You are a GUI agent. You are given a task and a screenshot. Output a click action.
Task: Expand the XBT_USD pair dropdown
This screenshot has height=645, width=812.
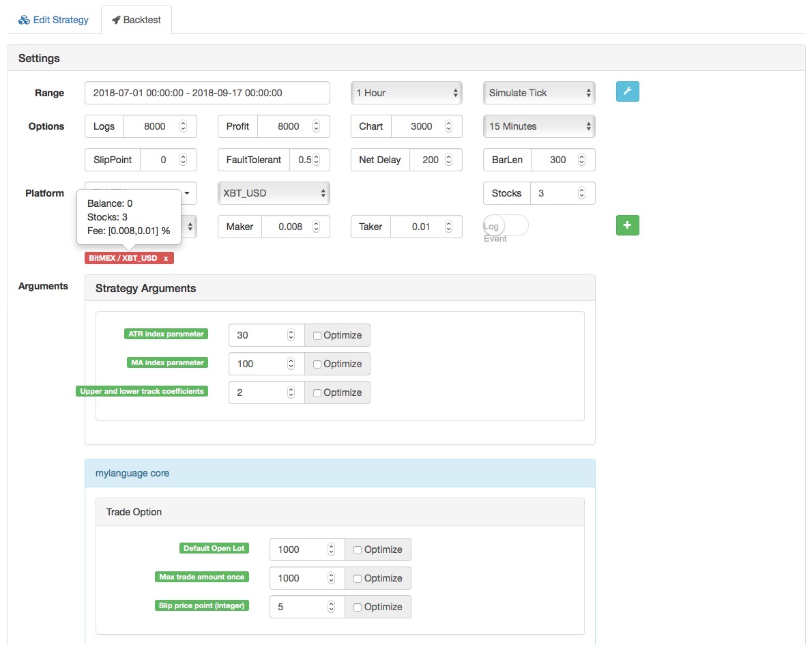click(x=274, y=193)
